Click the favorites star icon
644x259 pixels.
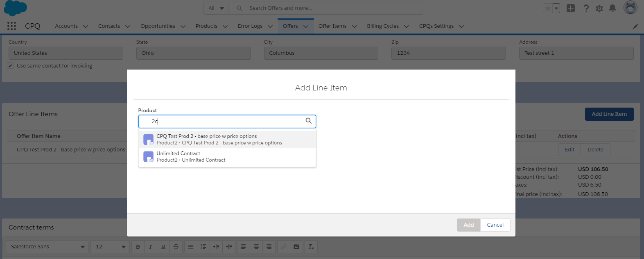[x=547, y=8]
